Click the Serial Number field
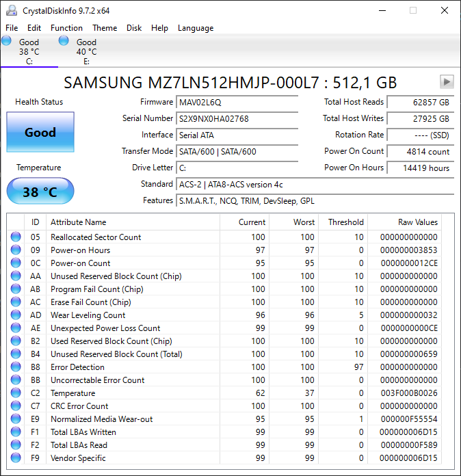Viewport: 461px width, 476px height. 237,118
